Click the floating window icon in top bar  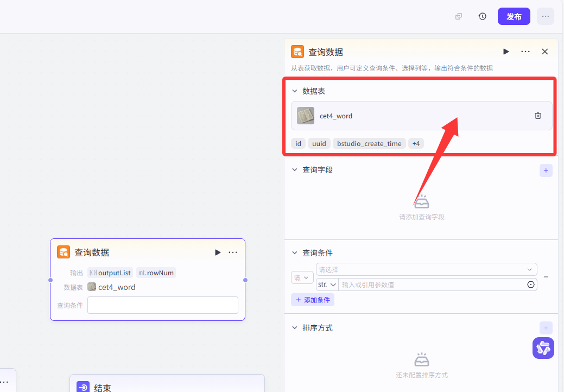click(x=458, y=16)
